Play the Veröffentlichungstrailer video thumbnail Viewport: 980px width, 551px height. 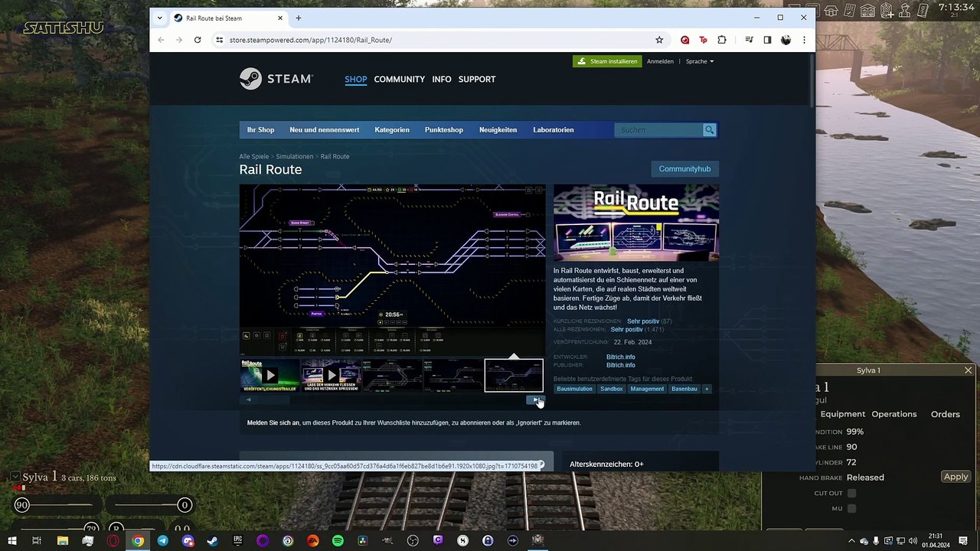269,375
